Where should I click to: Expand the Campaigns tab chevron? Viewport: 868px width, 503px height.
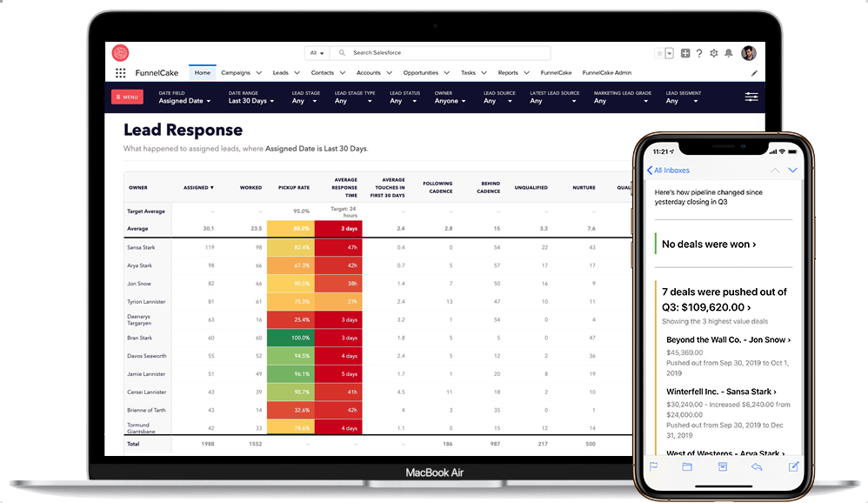[258, 72]
